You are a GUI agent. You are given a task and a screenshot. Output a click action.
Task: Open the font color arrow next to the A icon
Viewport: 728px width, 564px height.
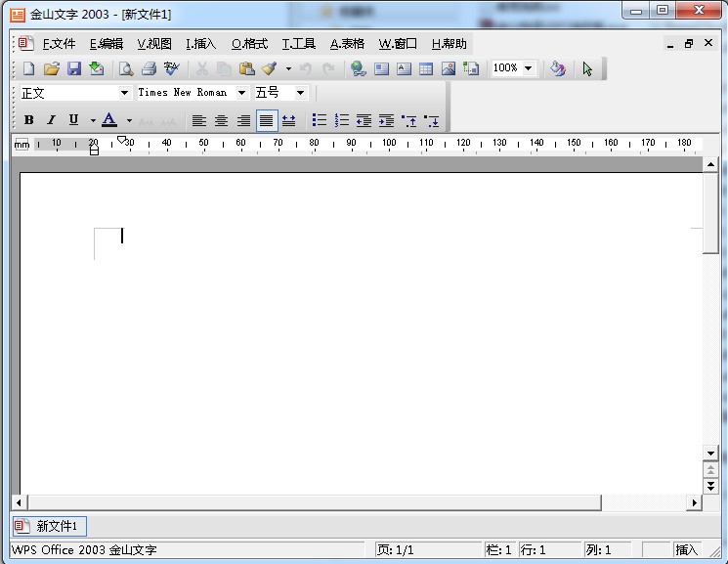coord(130,120)
